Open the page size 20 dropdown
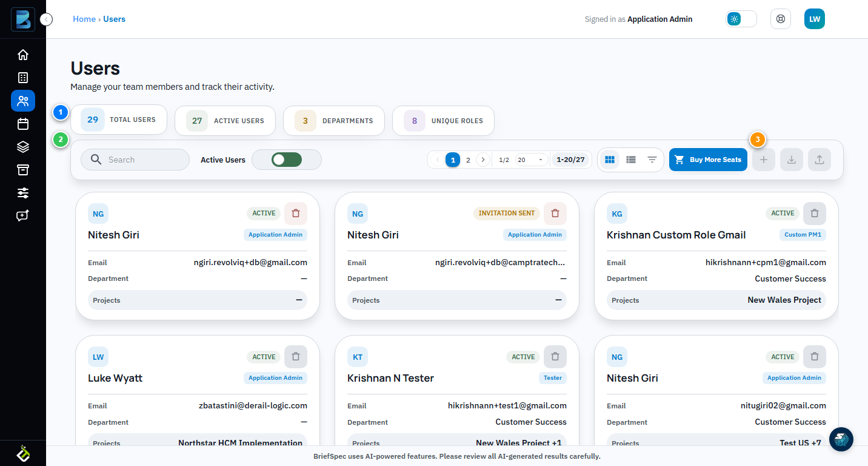 [532, 160]
